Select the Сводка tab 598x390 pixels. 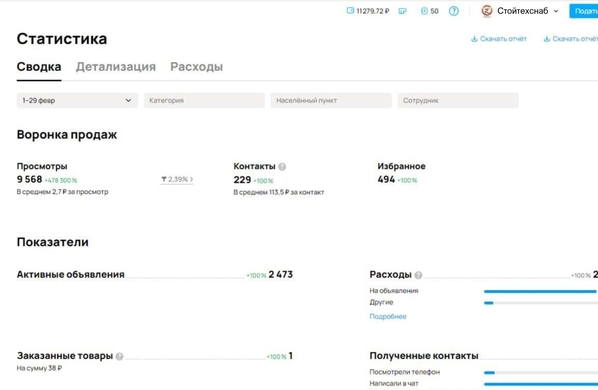(39, 67)
